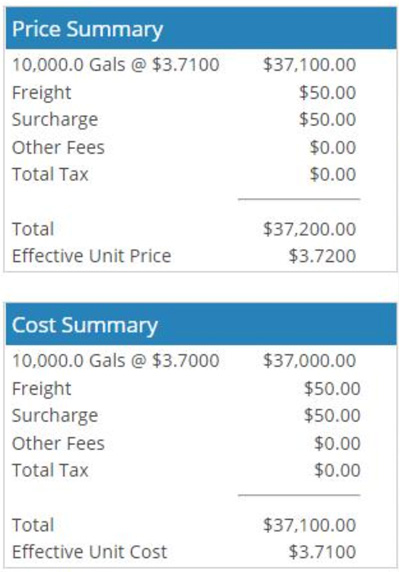This screenshot has height=572, width=400.
Task: Select the $37,100.00 price line amount
Action: (310, 65)
